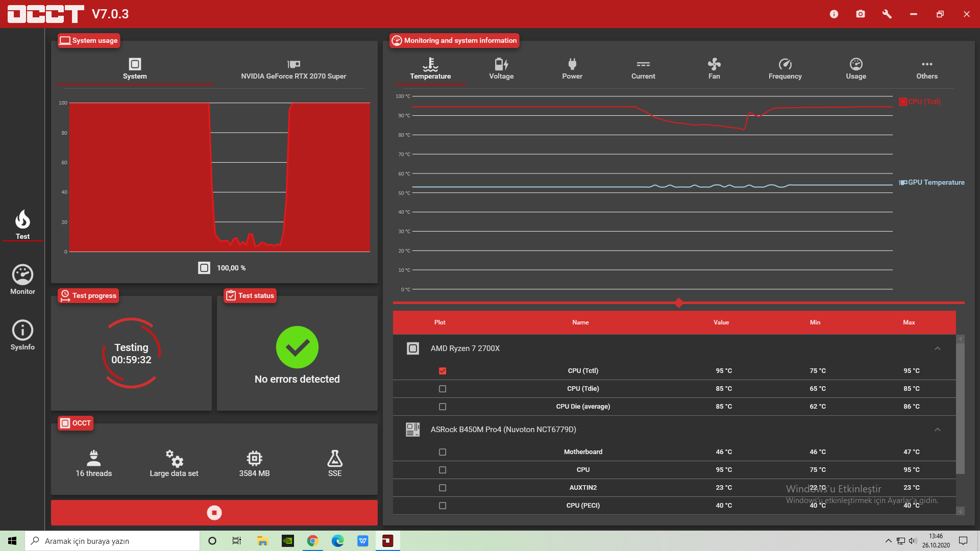The image size is (980, 551).
Task: Move the graph splitter diamond handle
Action: (679, 303)
